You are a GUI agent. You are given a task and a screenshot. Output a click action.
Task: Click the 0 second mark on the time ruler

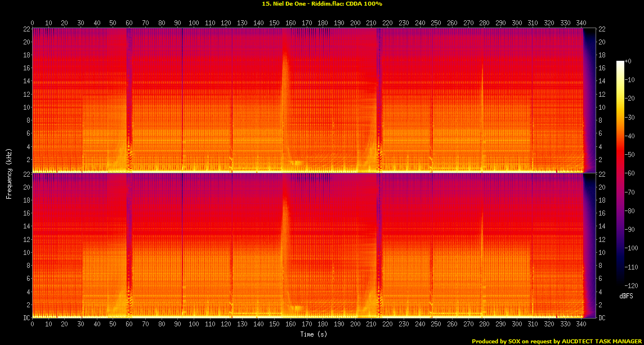click(x=32, y=24)
